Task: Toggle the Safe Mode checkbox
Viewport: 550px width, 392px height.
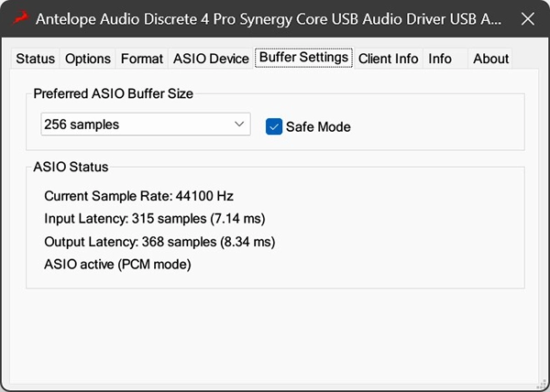Action: pos(274,126)
